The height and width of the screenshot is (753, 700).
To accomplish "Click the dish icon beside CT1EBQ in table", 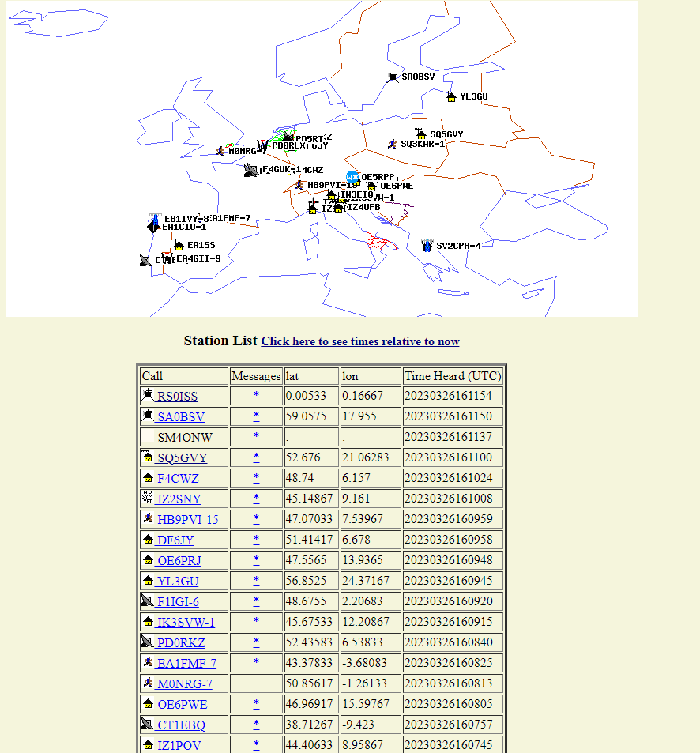I will click(148, 725).
